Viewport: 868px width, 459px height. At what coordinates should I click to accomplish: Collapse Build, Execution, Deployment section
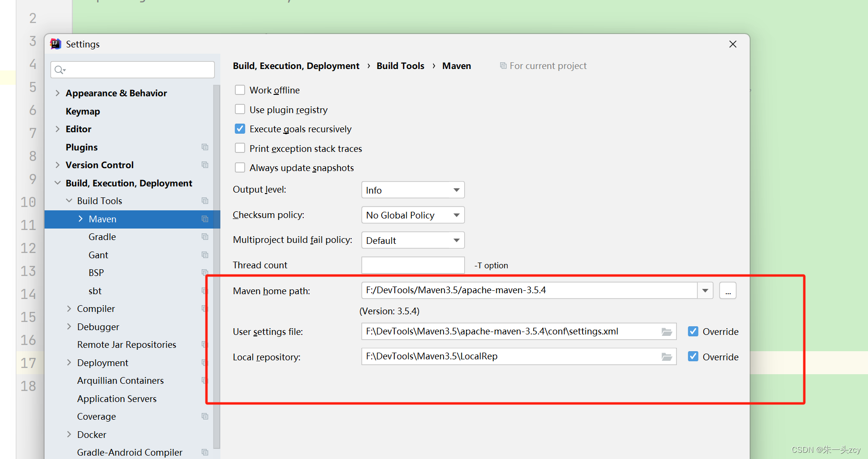[x=57, y=183]
